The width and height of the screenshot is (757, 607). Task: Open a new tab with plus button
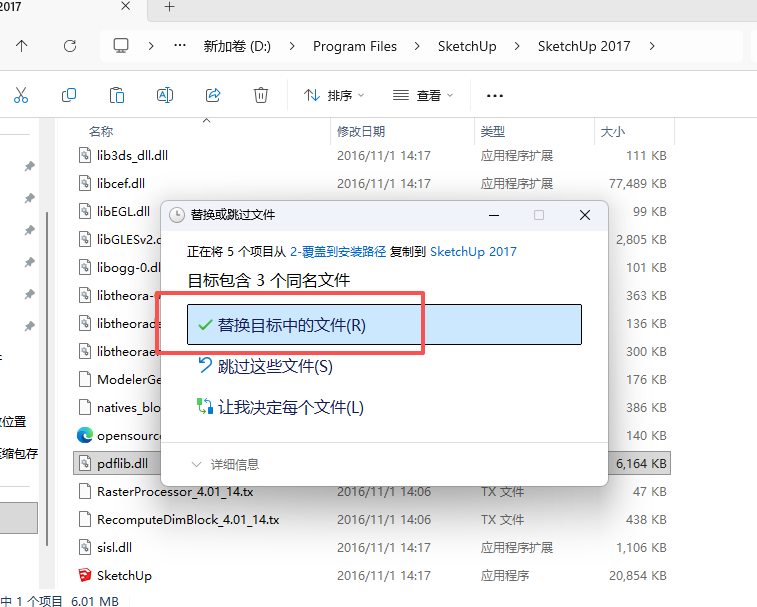point(169,7)
